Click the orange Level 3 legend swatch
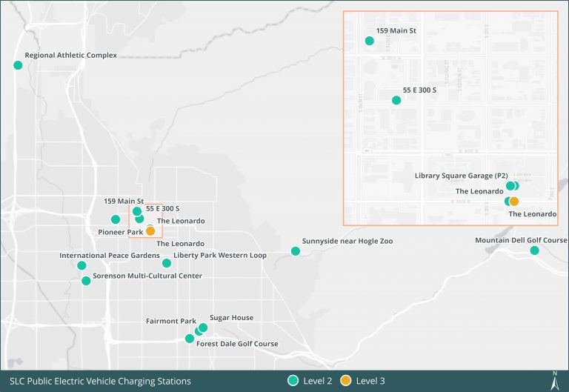Viewport: 569px width, 392px height. click(346, 380)
